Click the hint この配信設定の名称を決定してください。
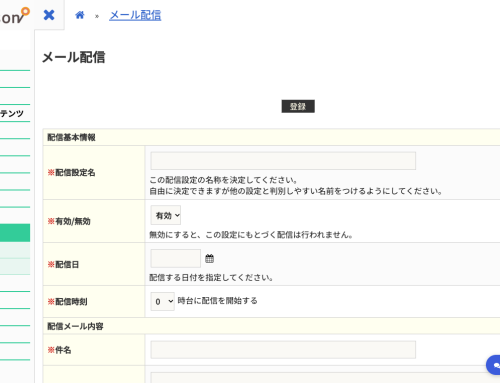Image resolution: width=500 pixels, height=383 pixels. 223,180
